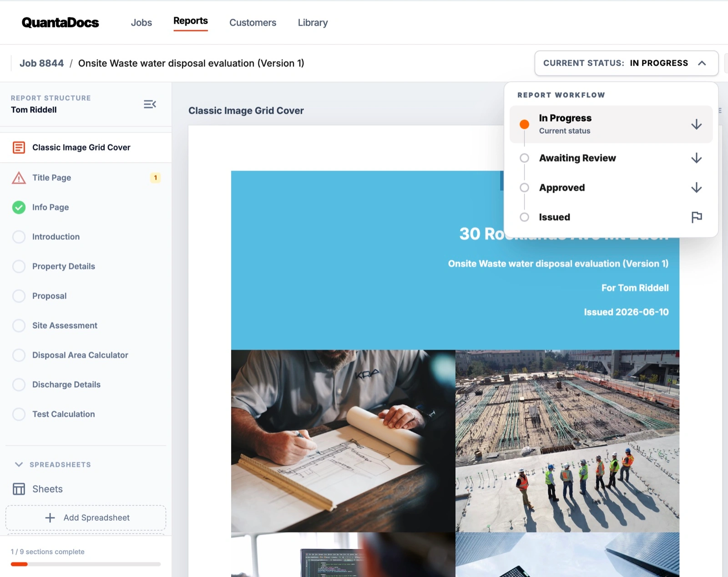728x577 pixels.
Task: Toggle the Site Assessment completion circle
Action: click(x=19, y=326)
